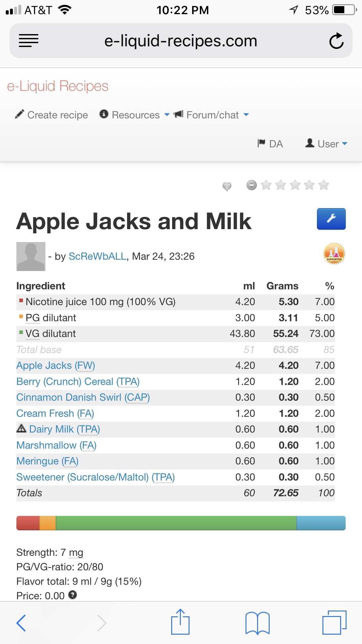Screen dimensions: 362x644
Task: Open the Safari bookmarks menu
Action: (257, 622)
